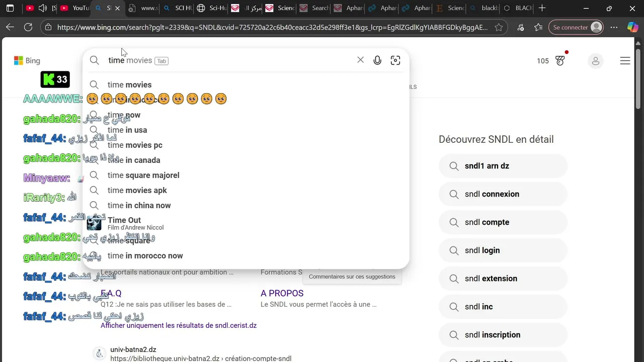644x362 pixels.
Task: Click the magnifier icon inside the search box
Action: click(95, 60)
